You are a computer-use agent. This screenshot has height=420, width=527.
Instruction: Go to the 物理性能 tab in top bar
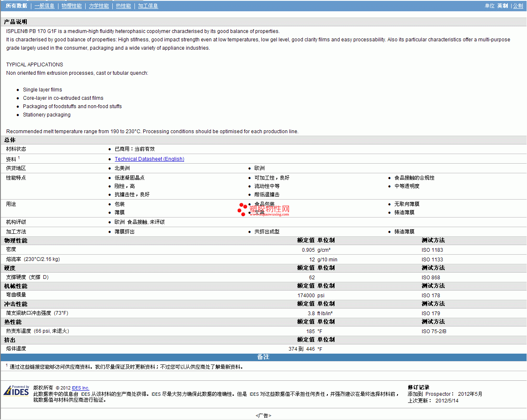point(71,6)
